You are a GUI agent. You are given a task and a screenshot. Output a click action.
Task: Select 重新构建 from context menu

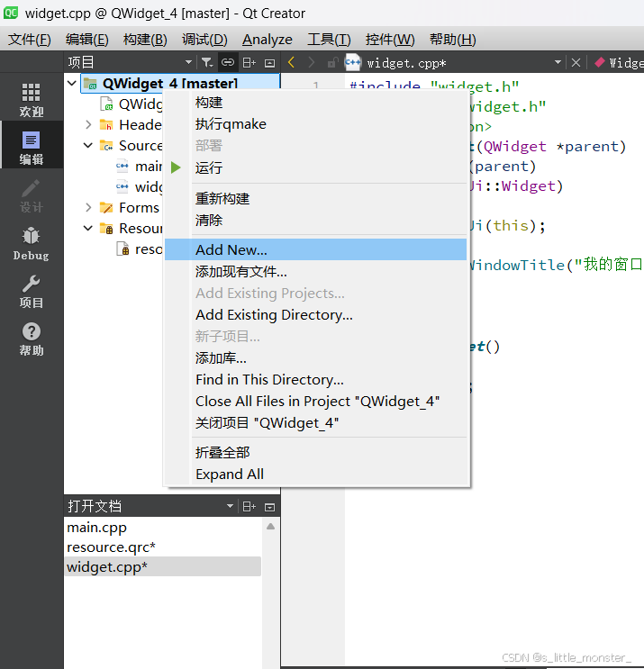pyautogui.click(x=316, y=198)
